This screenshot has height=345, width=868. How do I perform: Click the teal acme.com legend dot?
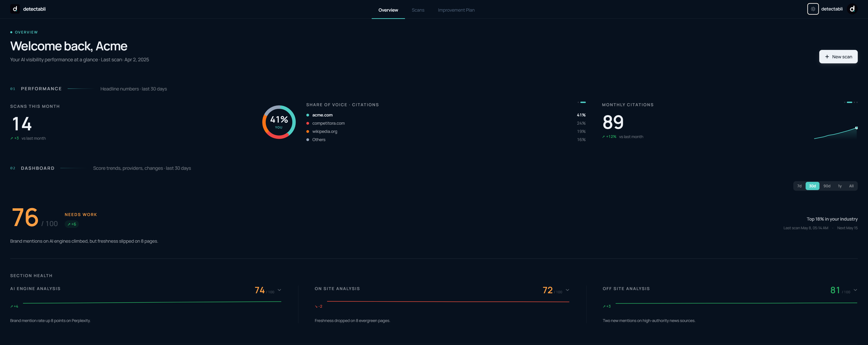pyautogui.click(x=308, y=115)
